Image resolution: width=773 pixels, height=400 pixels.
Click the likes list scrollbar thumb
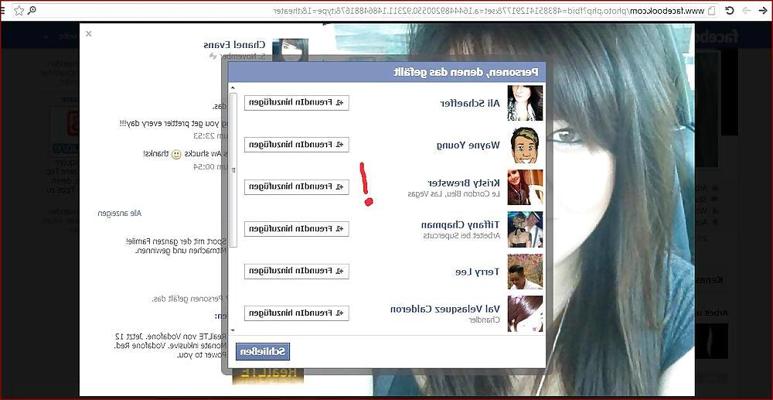pos(233,170)
